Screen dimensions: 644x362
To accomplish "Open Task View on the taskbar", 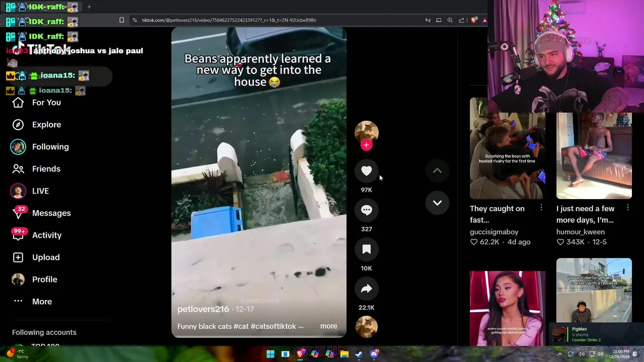I will click(285, 354).
